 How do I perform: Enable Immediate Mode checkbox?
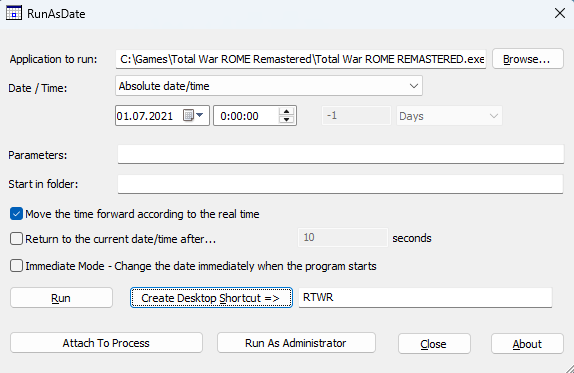16,266
